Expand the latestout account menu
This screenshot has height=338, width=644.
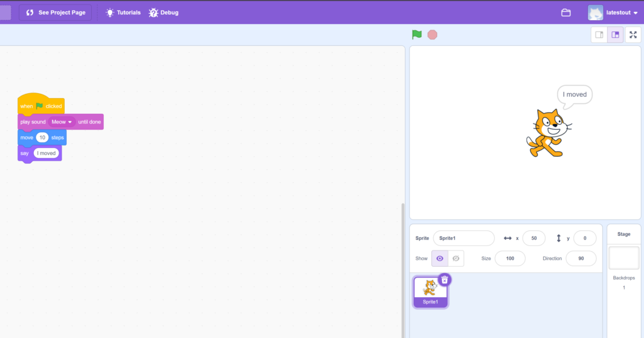click(635, 13)
